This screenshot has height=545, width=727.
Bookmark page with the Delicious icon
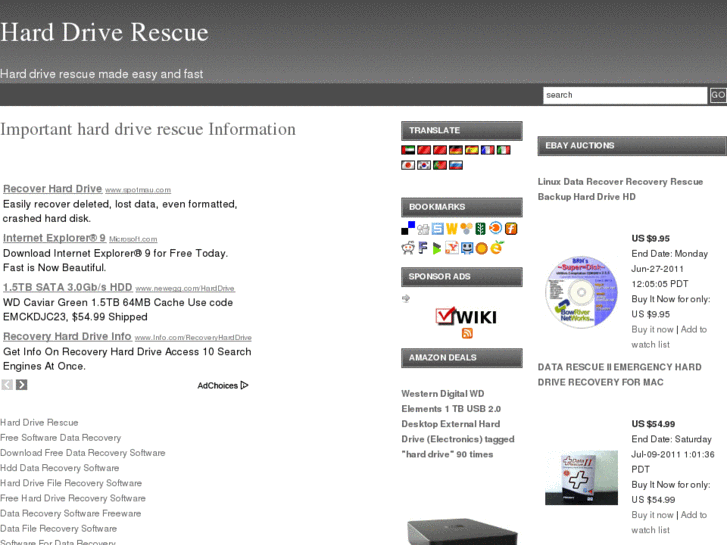[x=408, y=228]
